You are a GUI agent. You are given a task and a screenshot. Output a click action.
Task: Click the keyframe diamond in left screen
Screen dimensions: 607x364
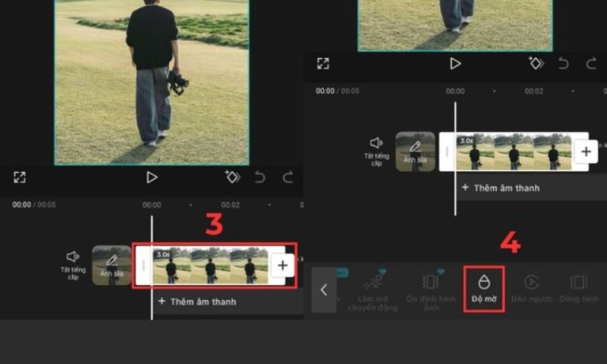click(232, 177)
